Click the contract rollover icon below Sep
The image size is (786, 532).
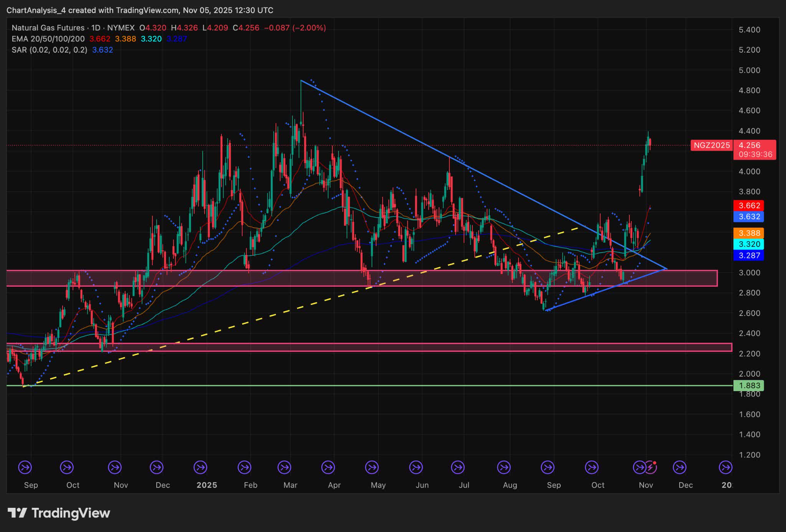coord(24,468)
